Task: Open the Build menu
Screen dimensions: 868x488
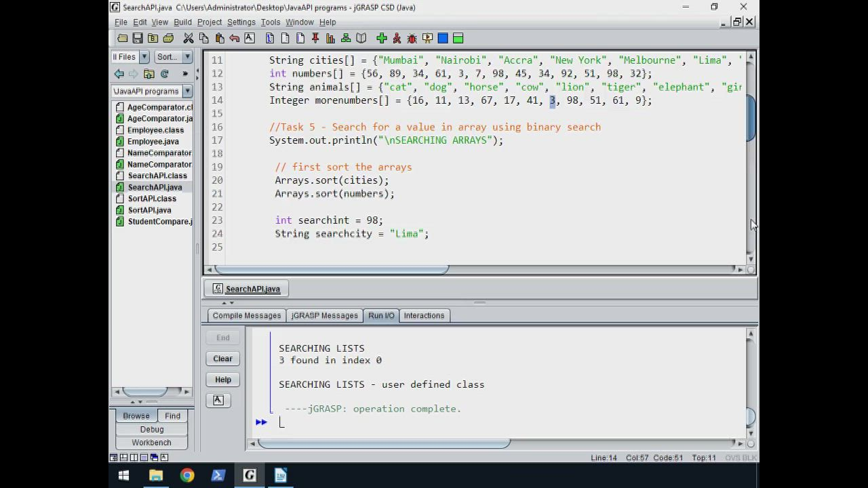Action: pos(182,22)
